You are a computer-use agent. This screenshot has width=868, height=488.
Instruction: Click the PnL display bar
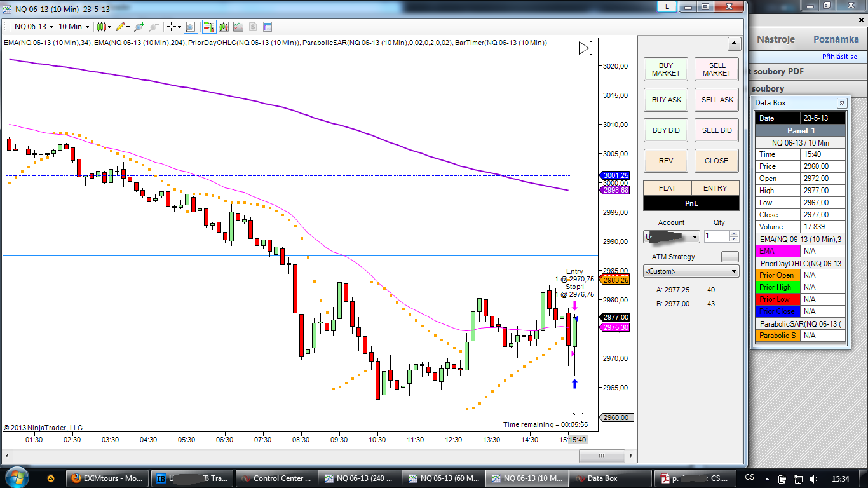pos(691,203)
